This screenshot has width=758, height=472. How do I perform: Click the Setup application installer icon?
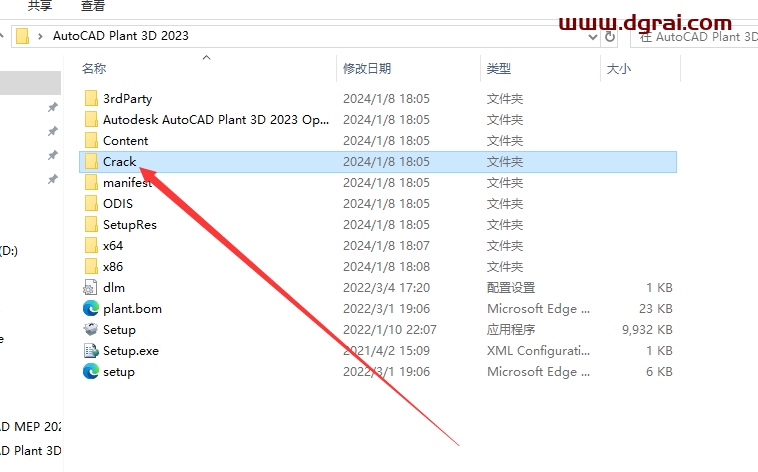pyautogui.click(x=90, y=329)
